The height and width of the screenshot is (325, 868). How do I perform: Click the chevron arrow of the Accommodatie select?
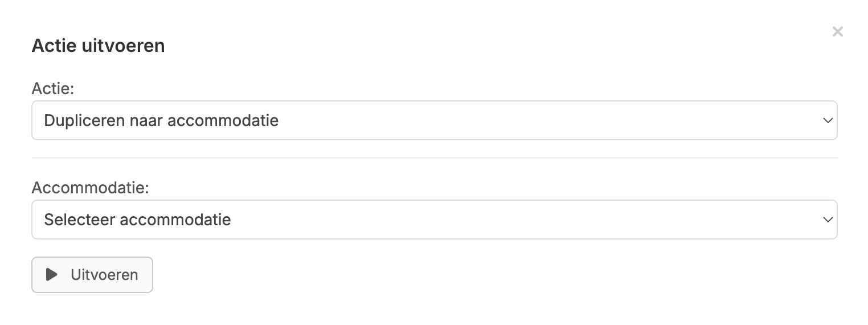pos(828,220)
